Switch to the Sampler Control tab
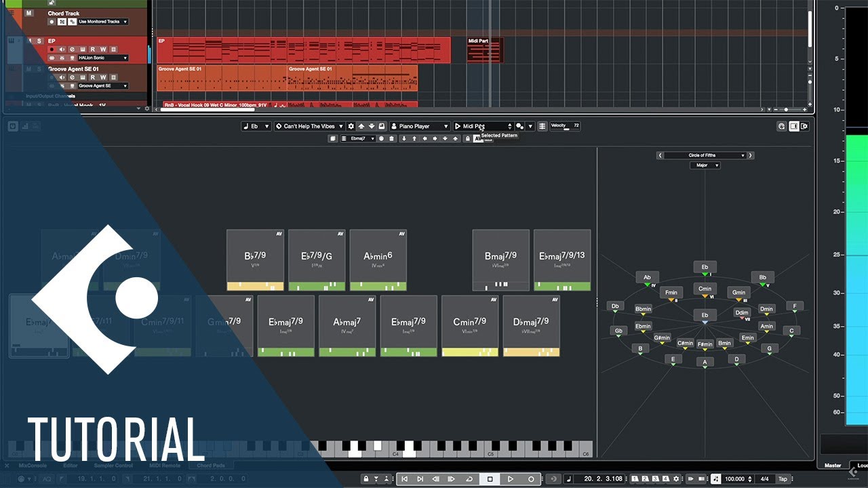The width and height of the screenshot is (868, 488). point(113,466)
